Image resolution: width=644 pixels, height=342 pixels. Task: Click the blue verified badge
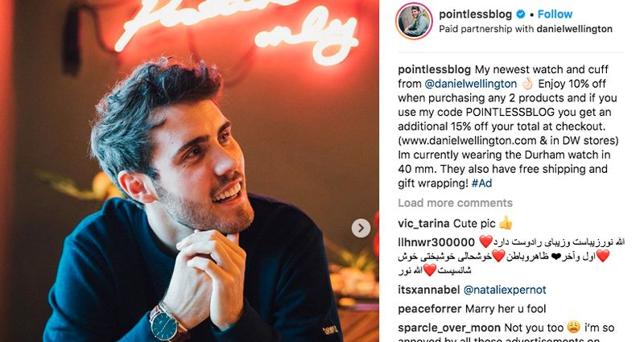click(520, 14)
